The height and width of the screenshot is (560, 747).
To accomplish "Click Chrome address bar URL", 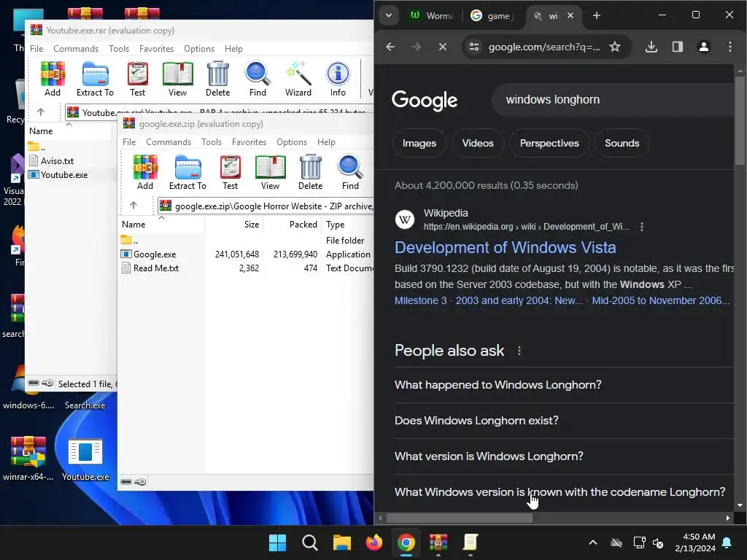I will 544,47.
